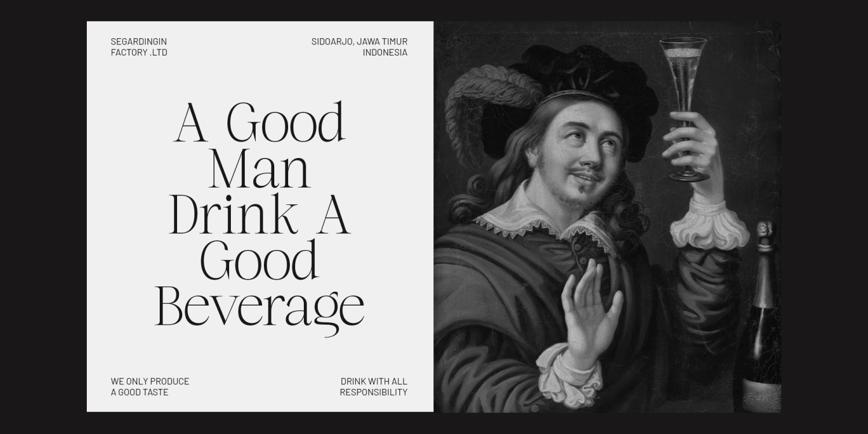
Task: Click the man's long curly hair
Action: pyautogui.click(x=492, y=185)
